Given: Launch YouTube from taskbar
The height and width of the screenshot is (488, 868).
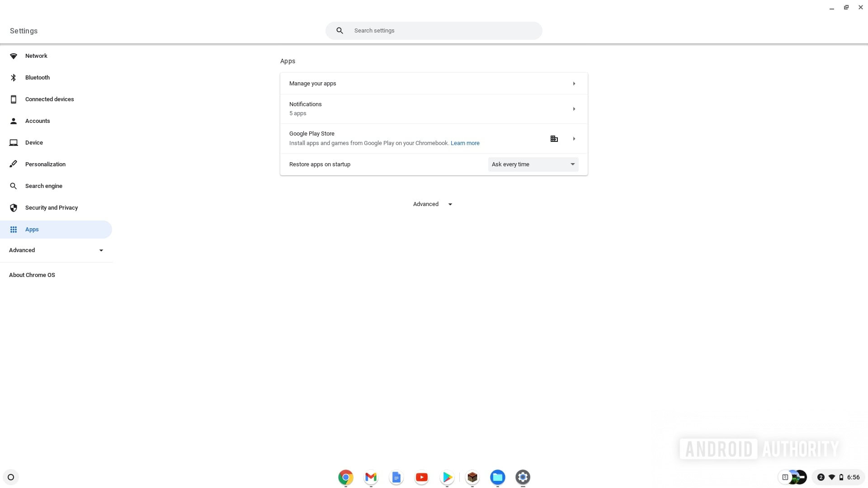Looking at the screenshot, I should pyautogui.click(x=421, y=477).
